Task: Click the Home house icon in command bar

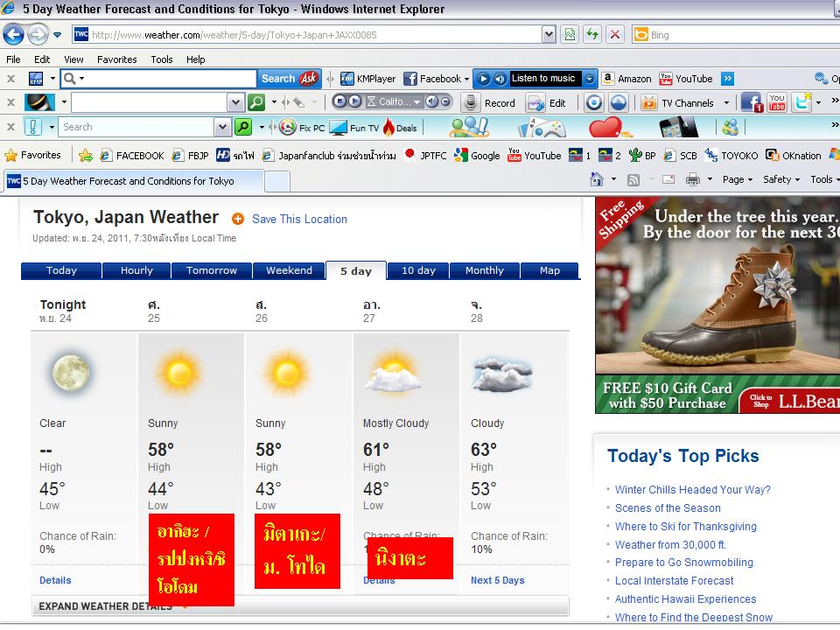Action: (596, 179)
